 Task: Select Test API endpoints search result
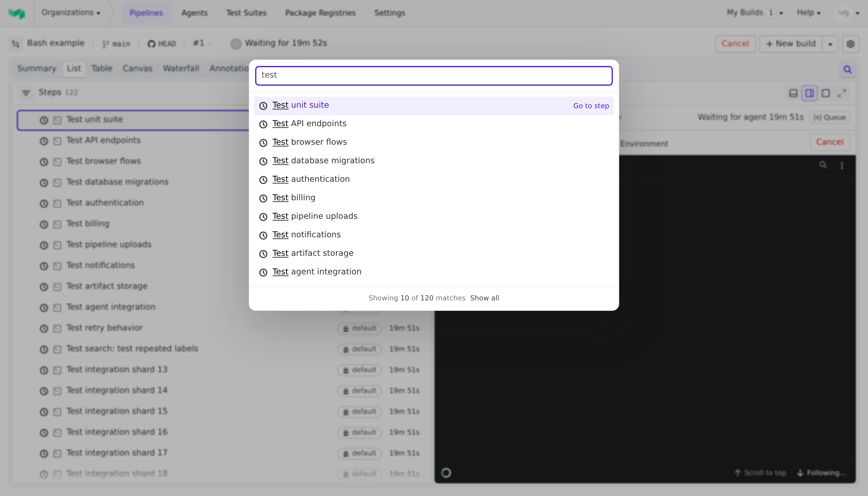point(434,124)
